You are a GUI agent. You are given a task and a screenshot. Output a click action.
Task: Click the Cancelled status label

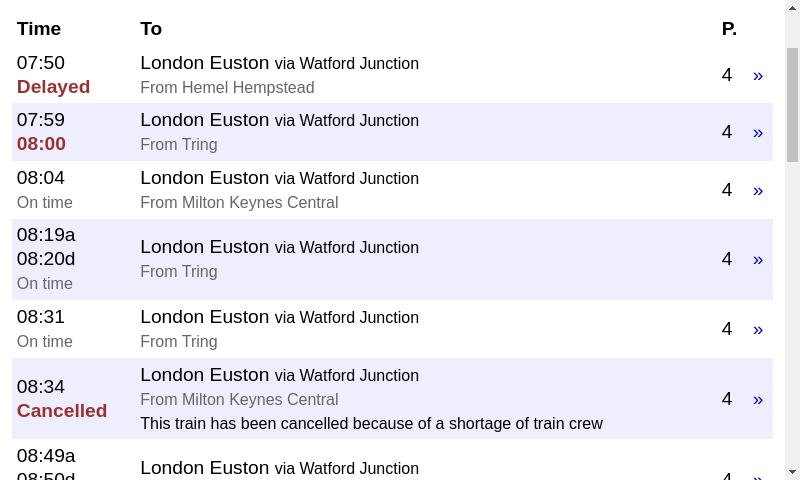point(62,411)
